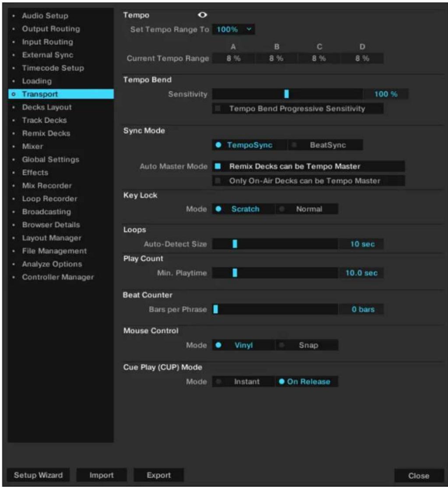
Task: Click the Auto-Detect Size slider handle
Action: click(235, 244)
